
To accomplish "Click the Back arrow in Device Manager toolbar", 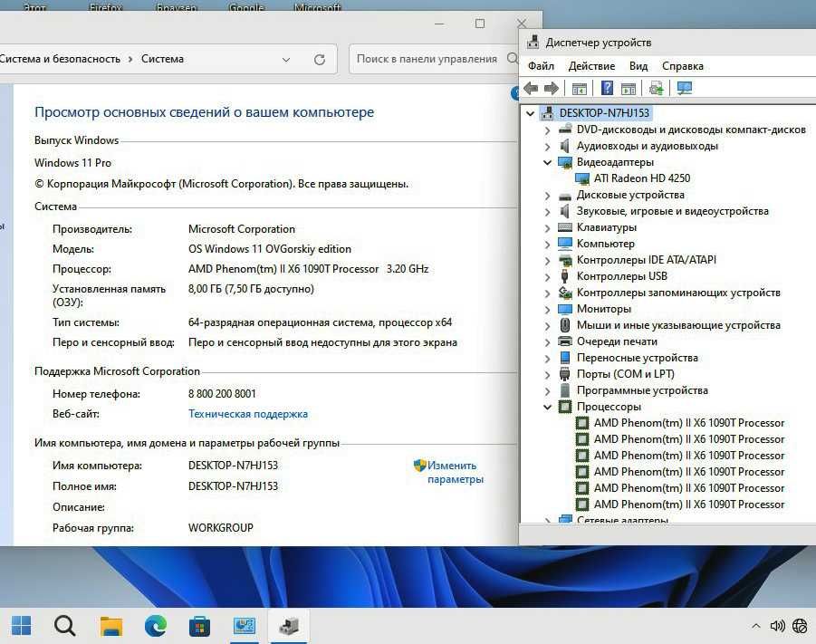I will coord(531,88).
